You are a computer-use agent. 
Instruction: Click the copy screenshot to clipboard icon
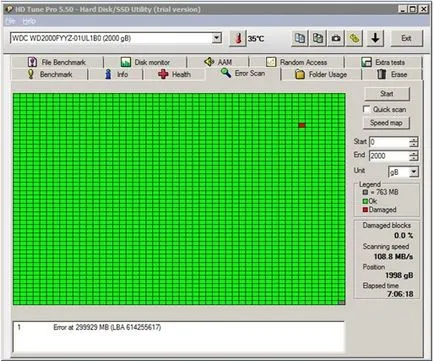(x=318, y=38)
